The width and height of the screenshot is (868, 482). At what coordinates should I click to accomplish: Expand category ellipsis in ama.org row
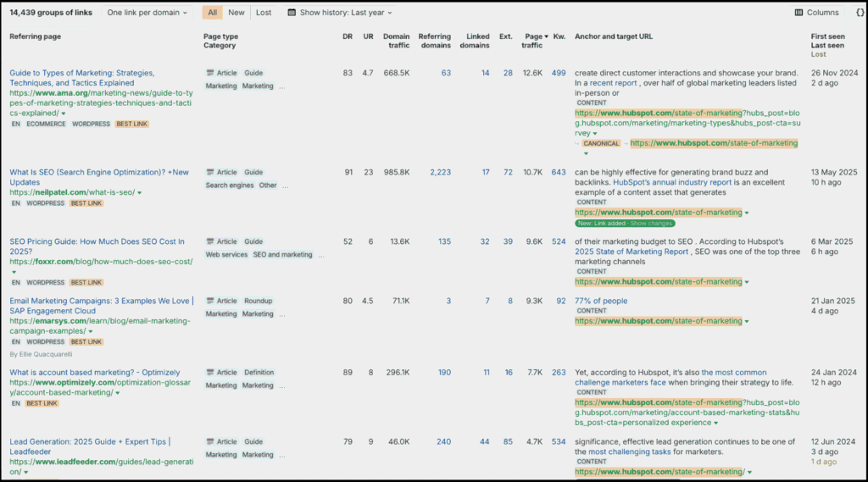tap(282, 87)
